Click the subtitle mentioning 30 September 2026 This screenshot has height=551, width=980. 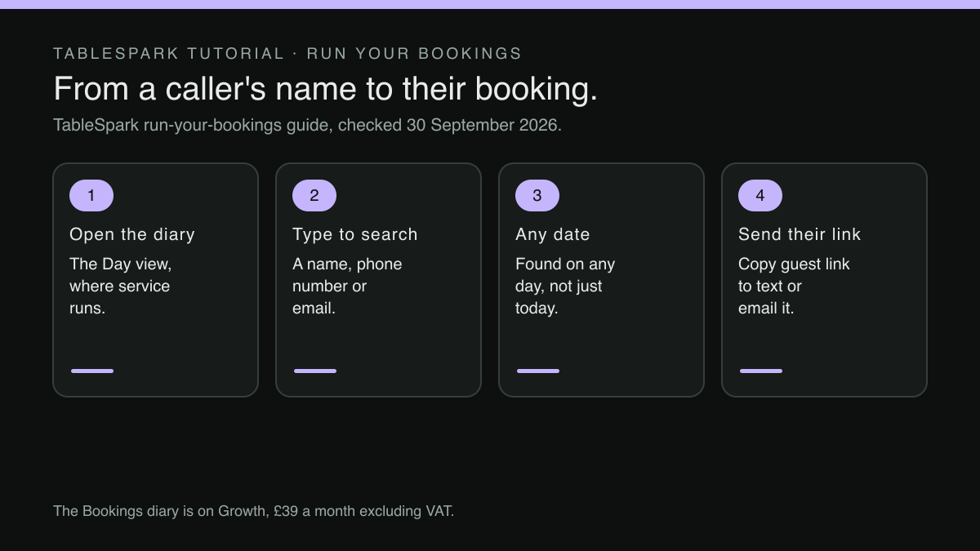(307, 126)
